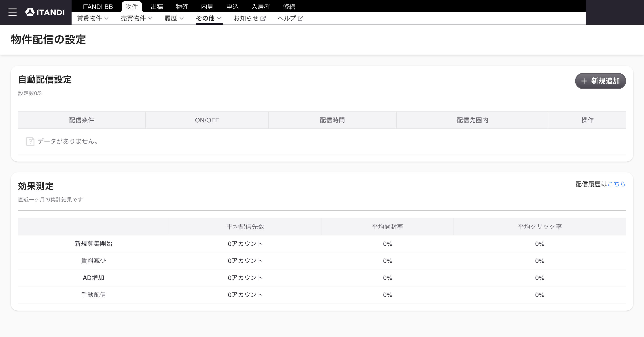Click 0アカウント in the AD増加 row
The width and height of the screenshot is (644, 337).
(x=245, y=278)
